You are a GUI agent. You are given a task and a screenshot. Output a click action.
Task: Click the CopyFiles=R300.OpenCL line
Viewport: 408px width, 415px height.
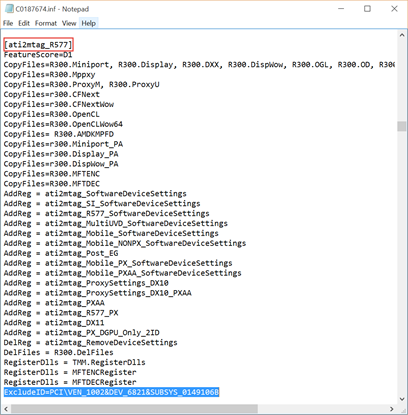coord(52,114)
